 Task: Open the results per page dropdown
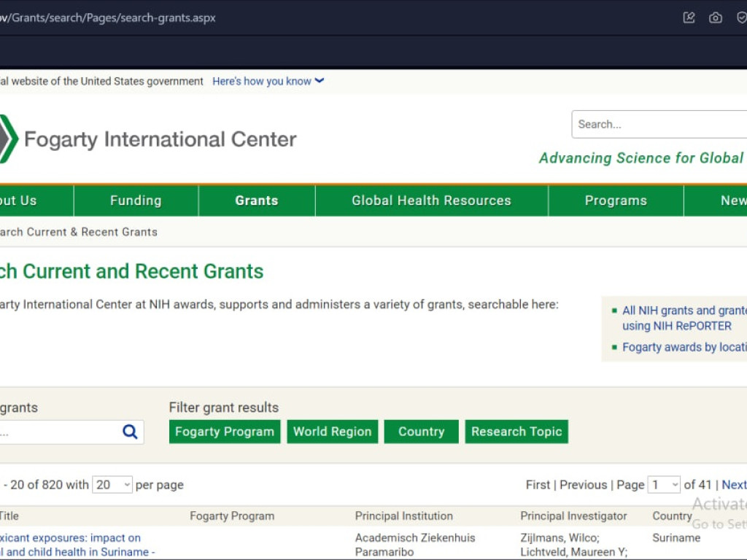[x=112, y=485]
